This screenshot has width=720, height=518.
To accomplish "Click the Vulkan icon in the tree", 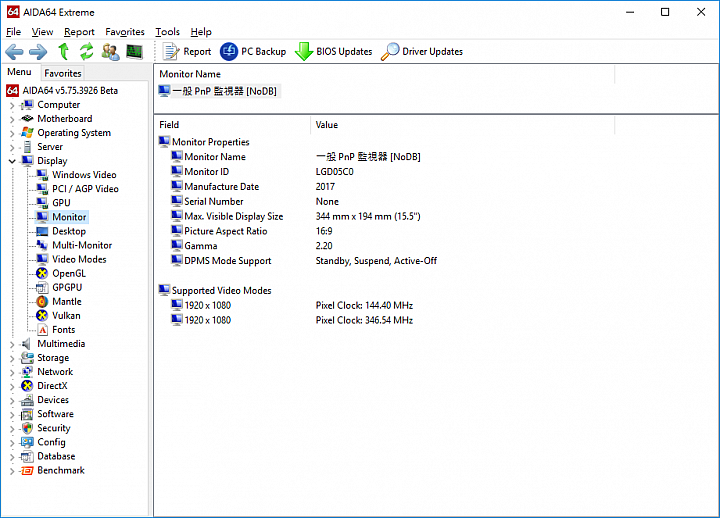I will 42,315.
